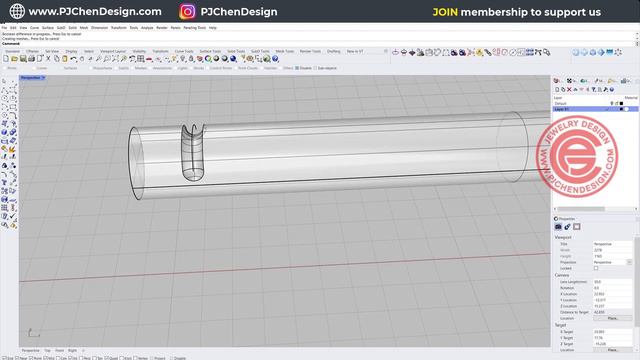Image resolution: width=640 pixels, height=360 pixels.
Task: Click the Zoom extents icon
Action: (116, 59)
